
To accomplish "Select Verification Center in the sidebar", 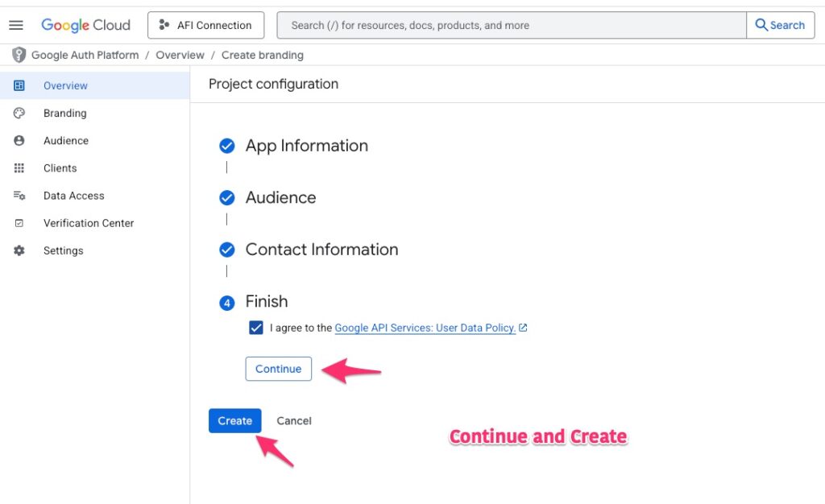I will [x=89, y=223].
